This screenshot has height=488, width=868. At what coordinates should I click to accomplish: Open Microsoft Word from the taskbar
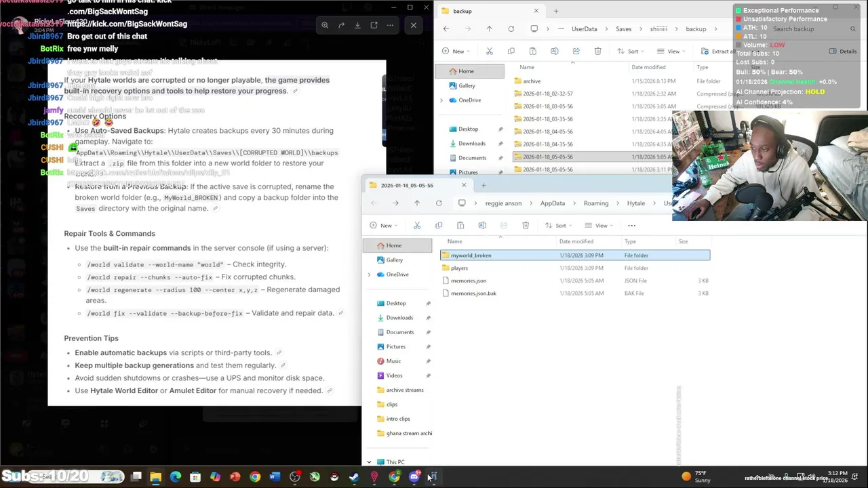click(275, 476)
